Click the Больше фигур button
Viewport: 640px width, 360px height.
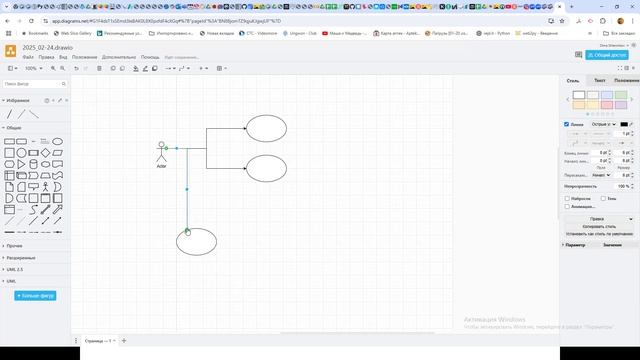[x=35, y=296]
